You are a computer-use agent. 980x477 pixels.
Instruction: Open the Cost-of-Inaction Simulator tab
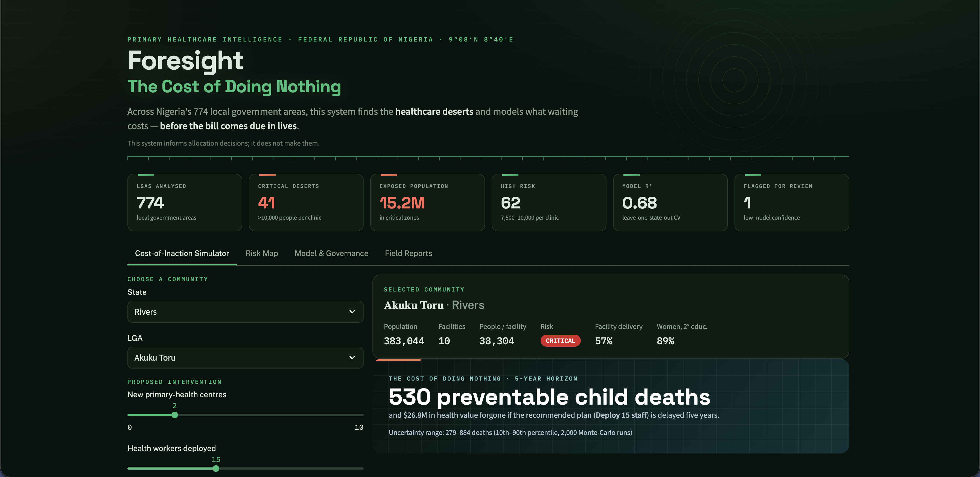point(182,253)
